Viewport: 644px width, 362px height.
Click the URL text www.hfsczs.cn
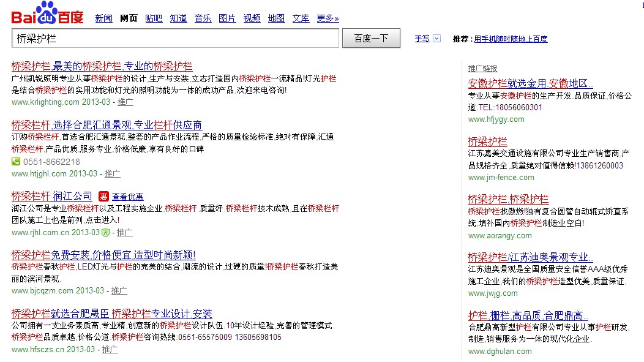click(38, 350)
